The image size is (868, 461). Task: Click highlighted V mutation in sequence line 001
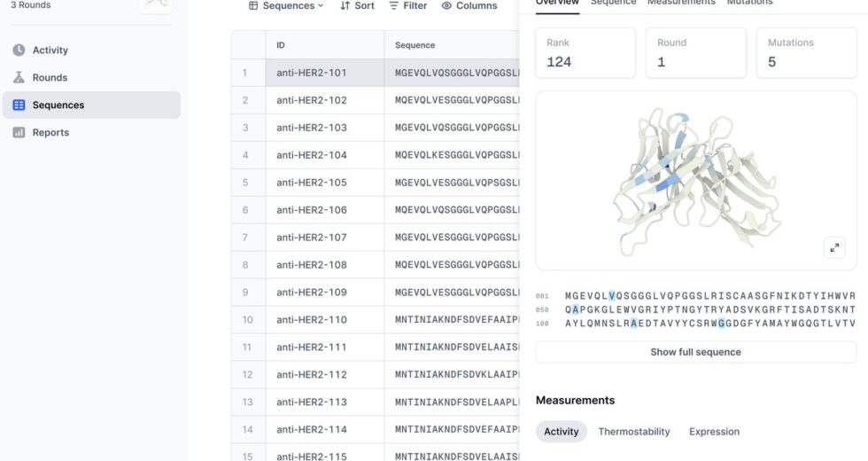(x=612, y=296)
